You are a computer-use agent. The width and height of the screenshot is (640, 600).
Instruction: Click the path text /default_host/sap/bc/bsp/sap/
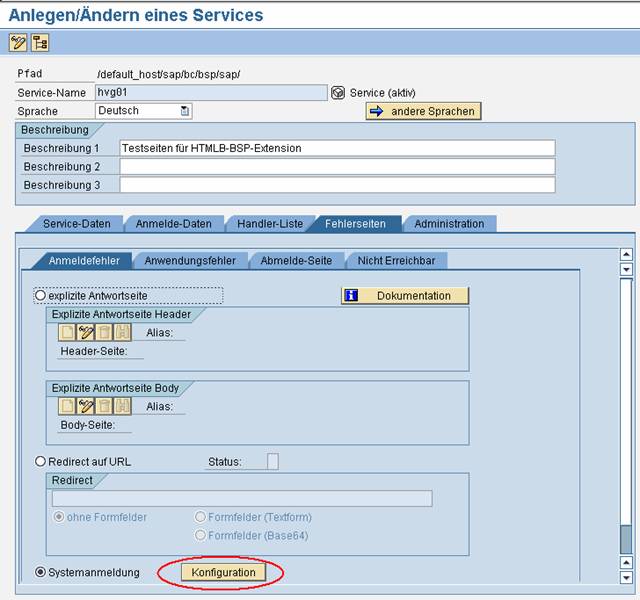coord(169,74)
